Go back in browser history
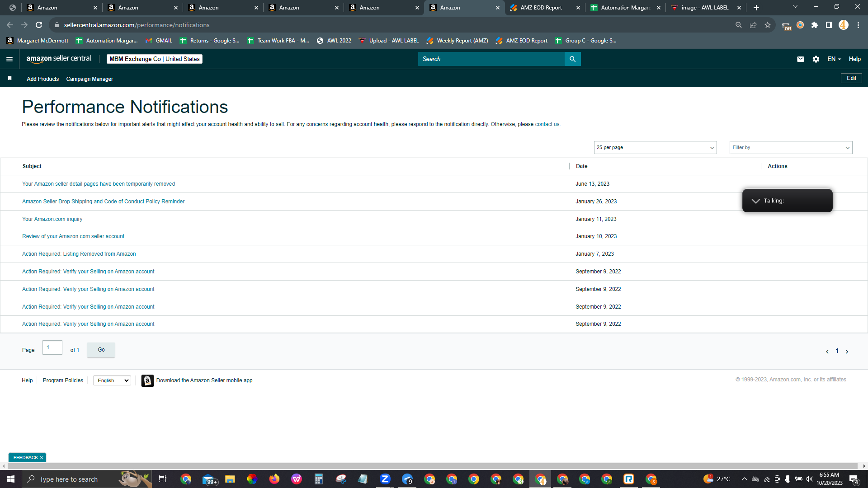The height and width of the screenshot is (488, 868). coord(10,25)
